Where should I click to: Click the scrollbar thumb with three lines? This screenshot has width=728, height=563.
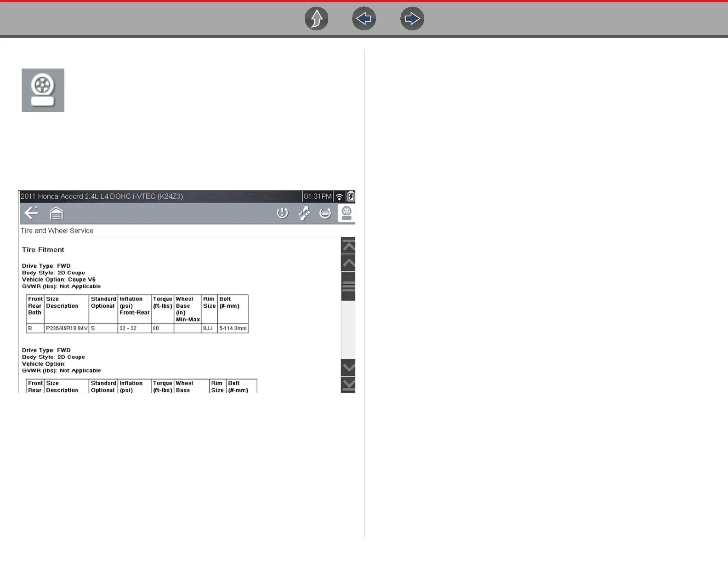(348, 287)
